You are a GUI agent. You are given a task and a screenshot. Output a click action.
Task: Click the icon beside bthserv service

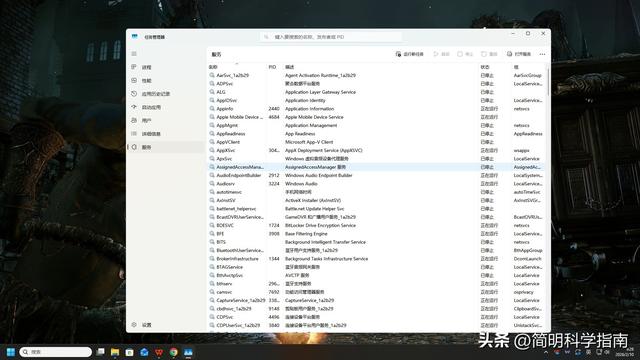[x=212, y=284]
